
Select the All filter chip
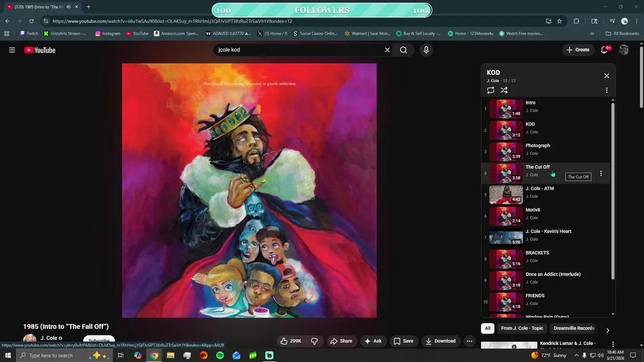coord(488,328)
